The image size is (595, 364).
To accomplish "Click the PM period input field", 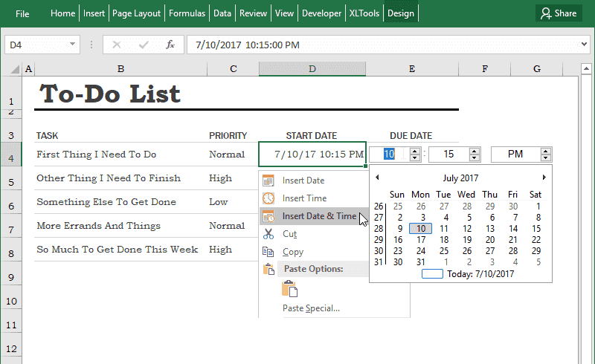I will (x=516, y=155).
